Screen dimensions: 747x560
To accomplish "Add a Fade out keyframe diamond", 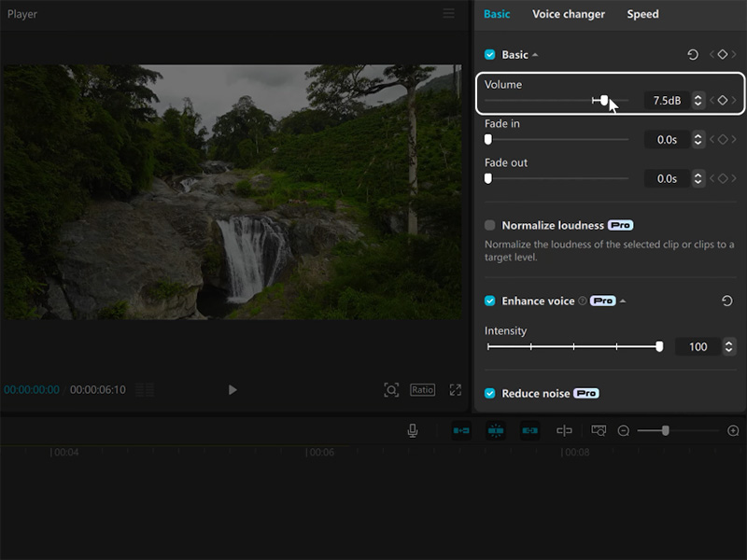I will click(723, 178).
